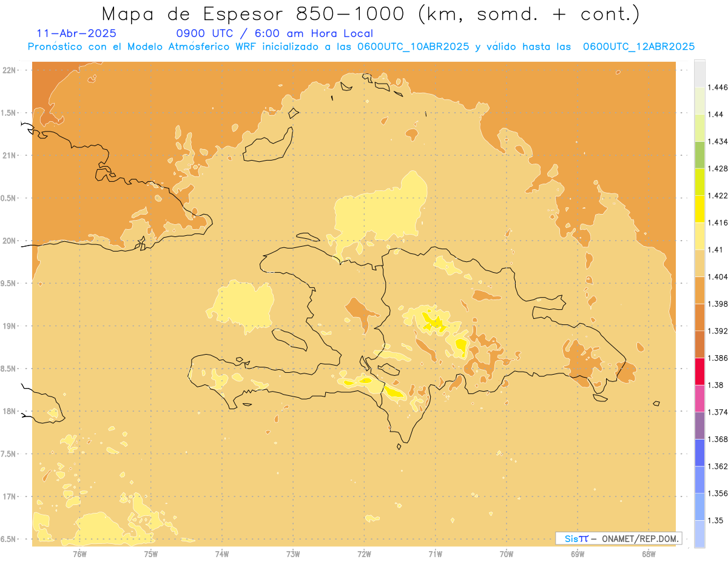Viewport: 728px width, 562px height.
Task: Click the '20N' latitude label
Action: pos(9,241)
